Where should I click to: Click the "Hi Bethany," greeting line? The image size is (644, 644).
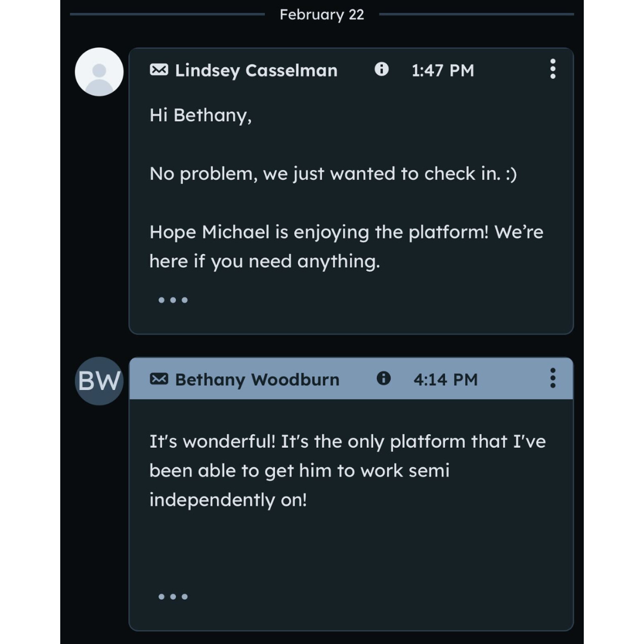[200, 115]
